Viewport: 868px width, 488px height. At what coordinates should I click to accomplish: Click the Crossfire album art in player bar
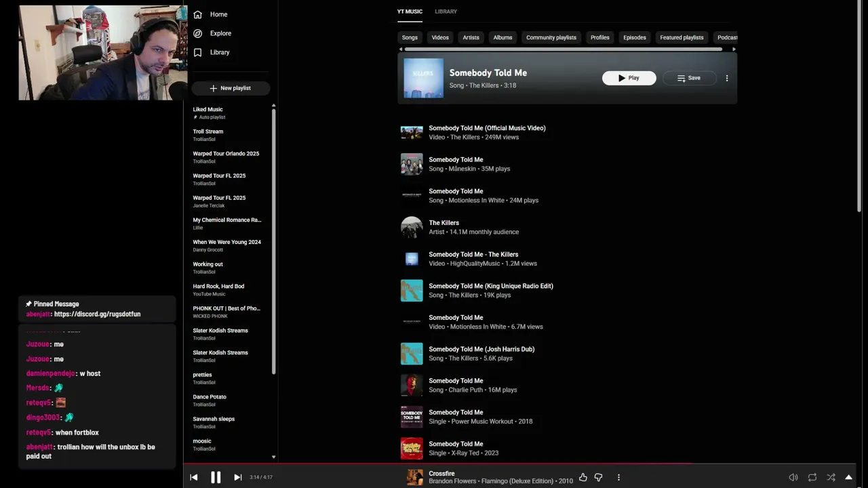click(415, 477)
